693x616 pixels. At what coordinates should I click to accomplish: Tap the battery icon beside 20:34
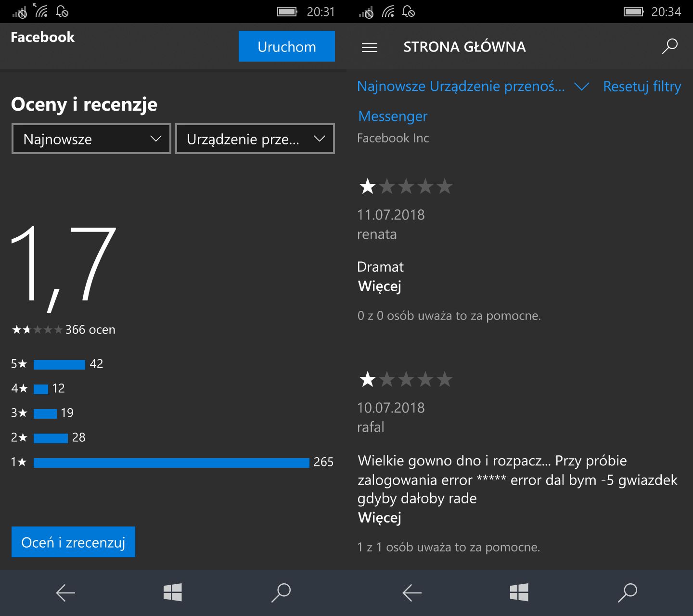634,12
